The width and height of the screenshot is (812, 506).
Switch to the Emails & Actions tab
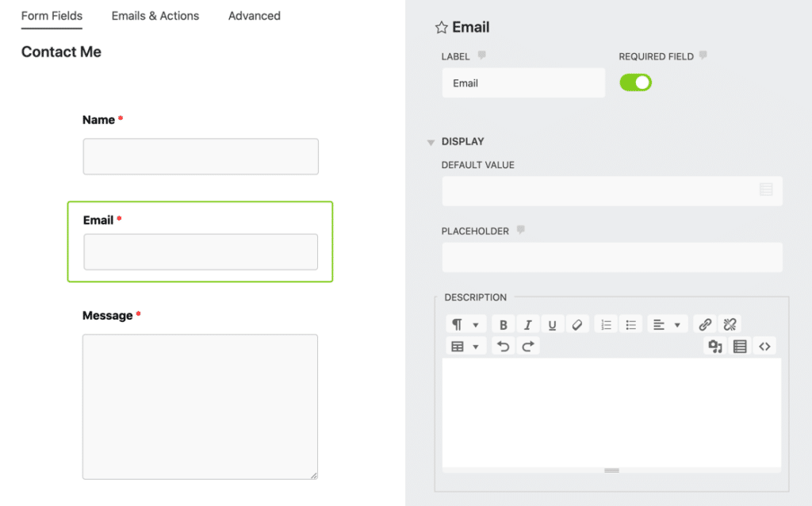tap(155, 16)
